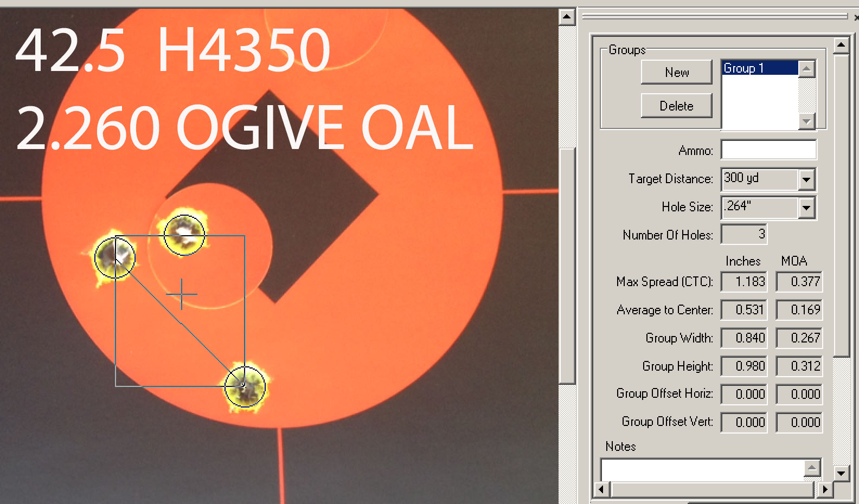The width and height of the screenshot is (859, 504).
Task: Click Group Offset Horiz inches field
Action: (743, 395)
